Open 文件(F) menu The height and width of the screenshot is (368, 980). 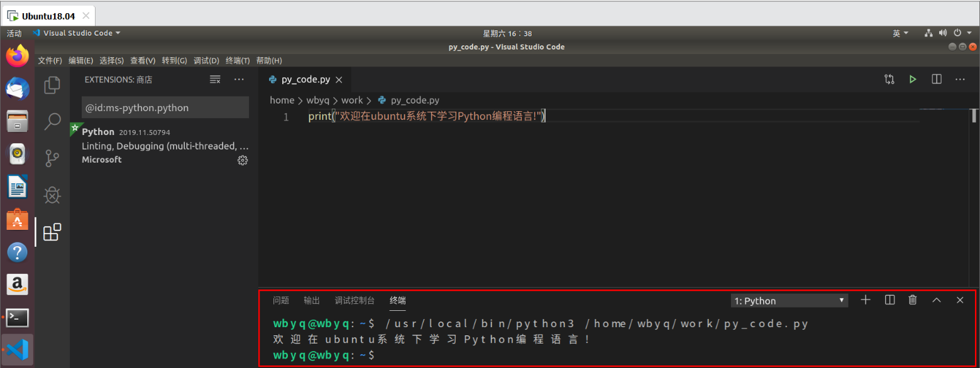50,61
